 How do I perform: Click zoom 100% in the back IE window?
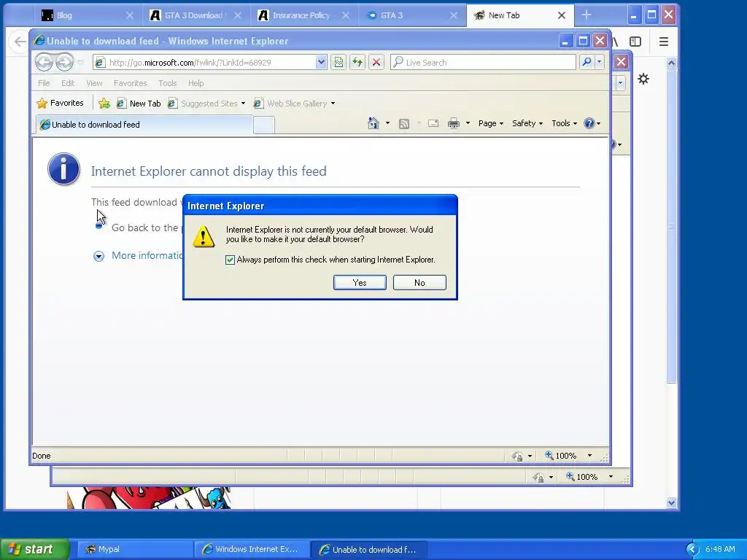581,477
